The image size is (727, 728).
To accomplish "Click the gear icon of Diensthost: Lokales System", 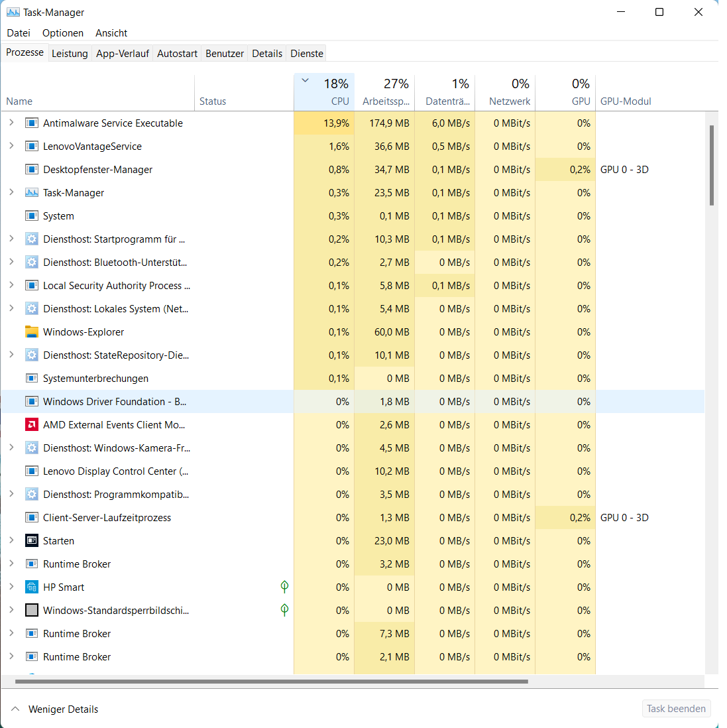I will click(32, 309).
